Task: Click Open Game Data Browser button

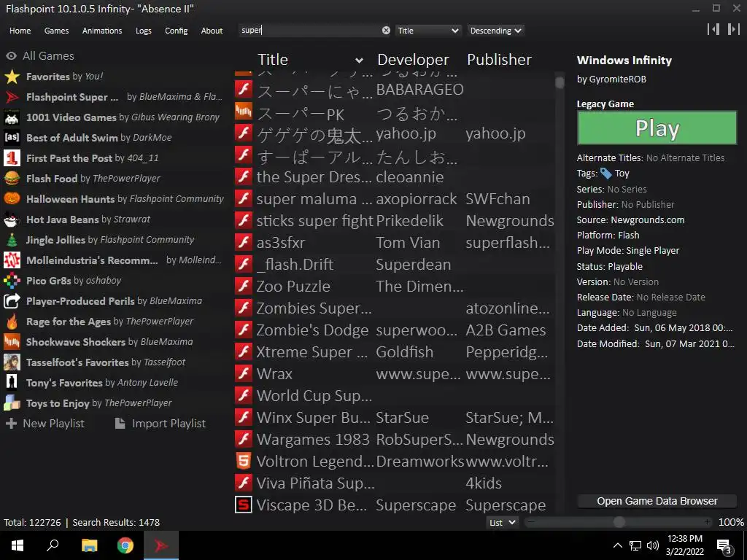Action: coord(657,501)
